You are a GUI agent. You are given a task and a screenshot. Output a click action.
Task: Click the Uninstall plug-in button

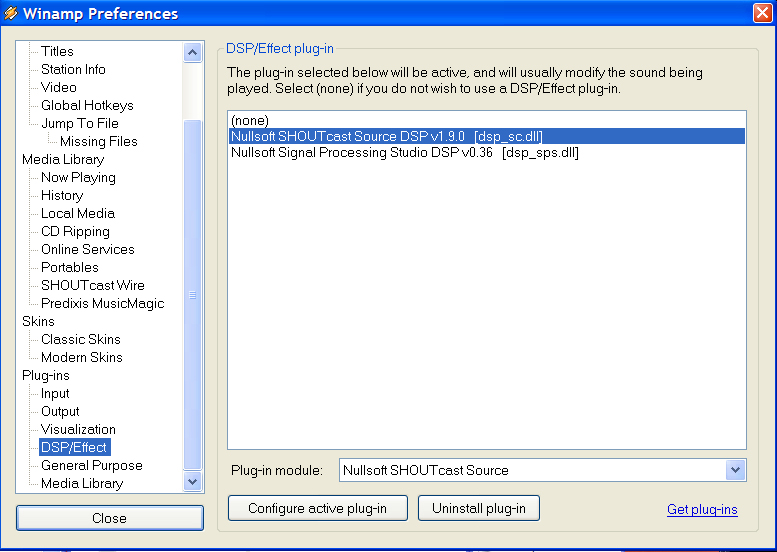(478, 508)
